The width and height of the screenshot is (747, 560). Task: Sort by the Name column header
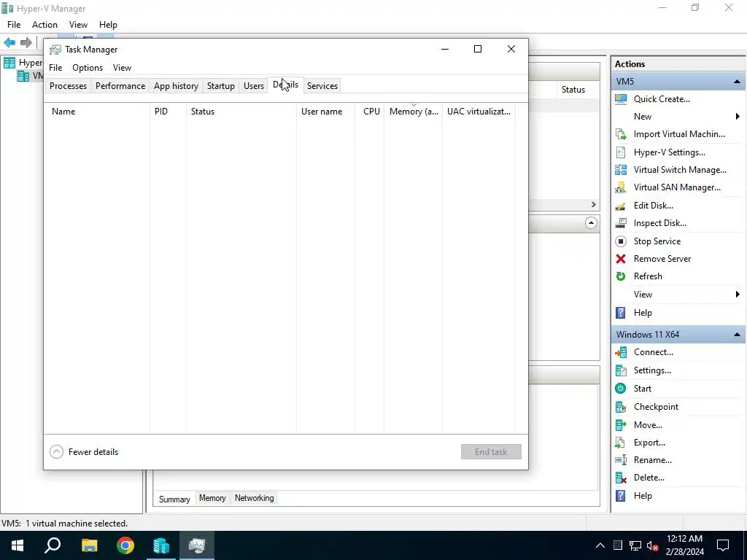pos(98,112)
